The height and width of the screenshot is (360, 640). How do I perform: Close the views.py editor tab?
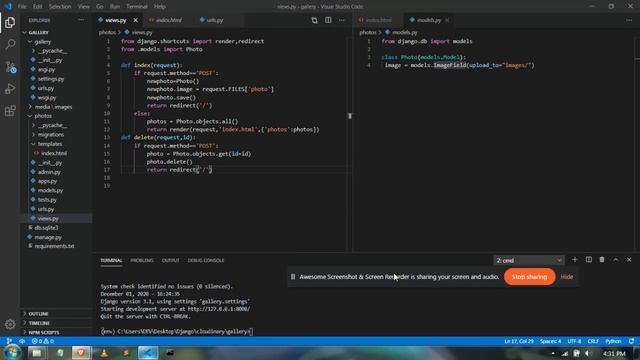click(x=136, y=20)
